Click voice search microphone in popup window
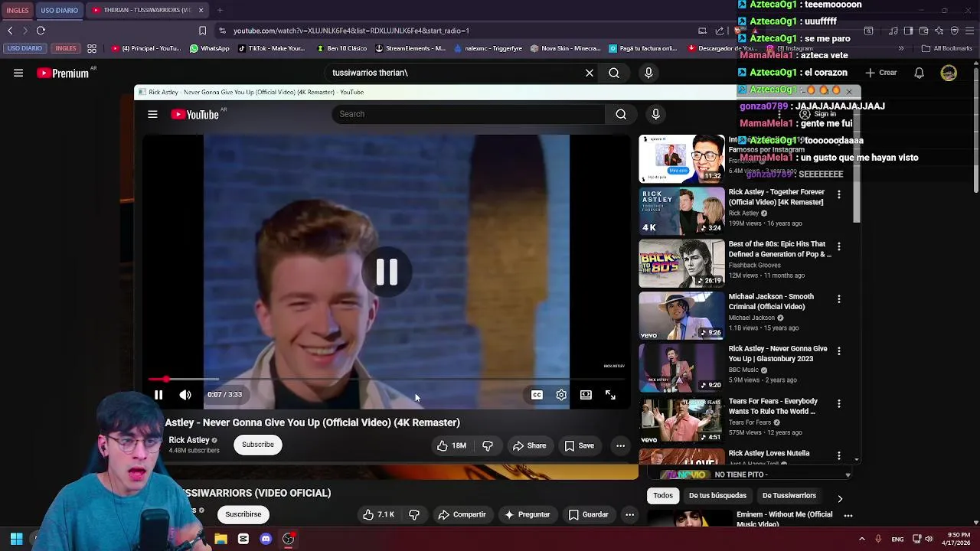980x551 pixels. pyautogui.click(x=655, y=114)
